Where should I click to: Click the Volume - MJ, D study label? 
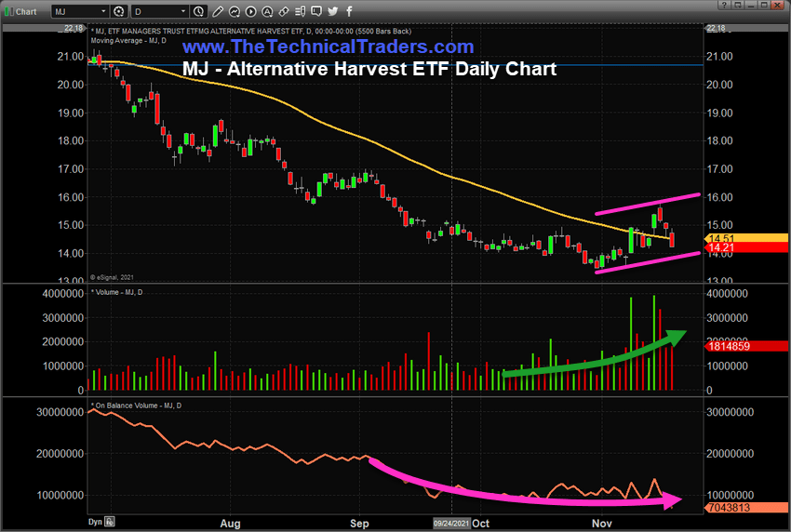pyautogui.click(x=117, y=292)
